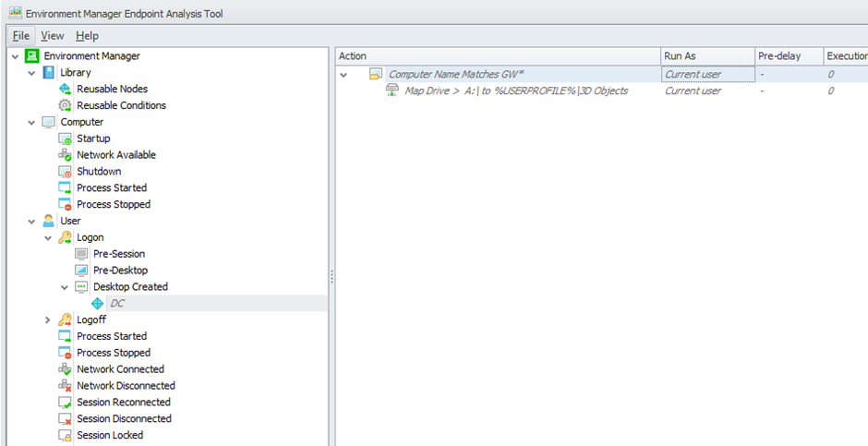The height and width of the screenshot is (446, 868).
Task: Click the Pre-Desktop icon
Action: (x=81, y=270)
